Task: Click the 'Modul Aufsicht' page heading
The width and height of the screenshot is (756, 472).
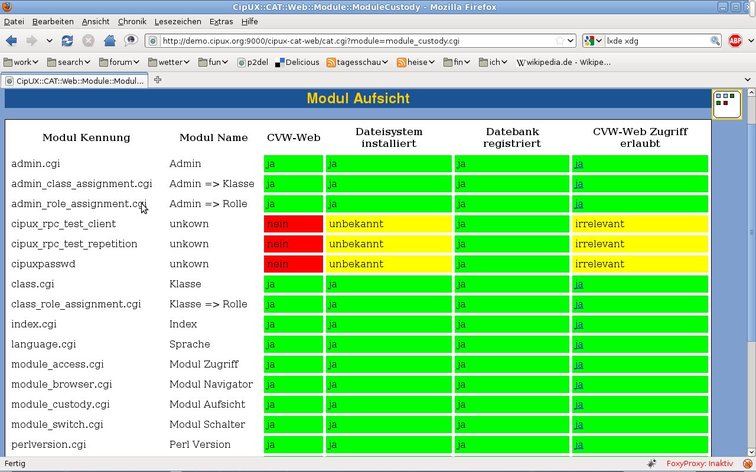Action: [358, 98]
